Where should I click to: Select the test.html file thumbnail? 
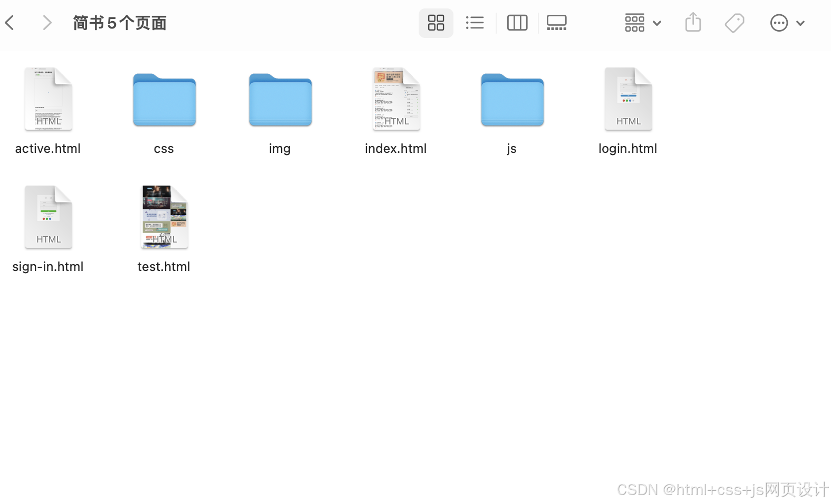pos(165,217)
